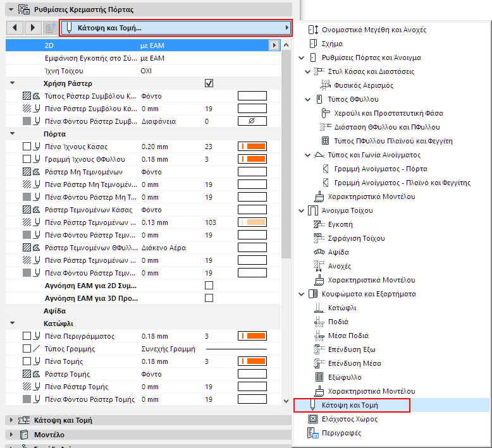Image resolution: width=492 pixels, height=448 pixels.
Task: Expand the Κάτοψη και Τομή bottom panel
Action: coord(11,420)
